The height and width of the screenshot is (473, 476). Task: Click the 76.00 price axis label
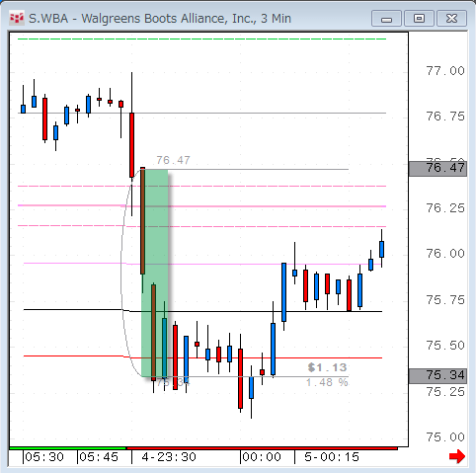[x=445, y=254]
